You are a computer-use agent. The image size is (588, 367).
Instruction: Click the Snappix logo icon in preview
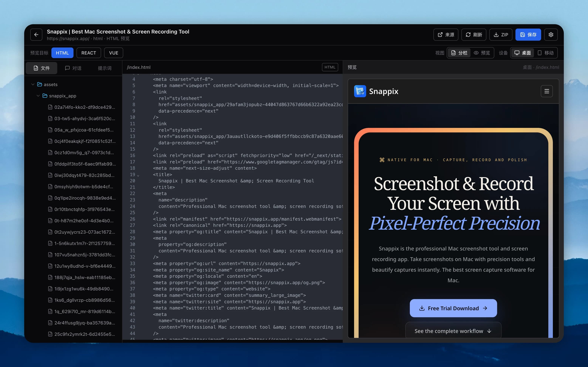tap(360, 91)
